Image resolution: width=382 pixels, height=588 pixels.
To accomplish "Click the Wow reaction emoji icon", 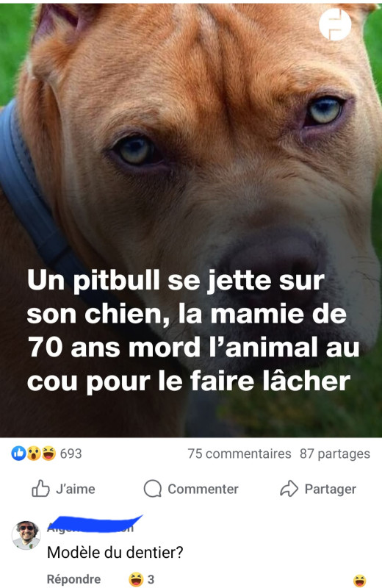I will point(33,453).
